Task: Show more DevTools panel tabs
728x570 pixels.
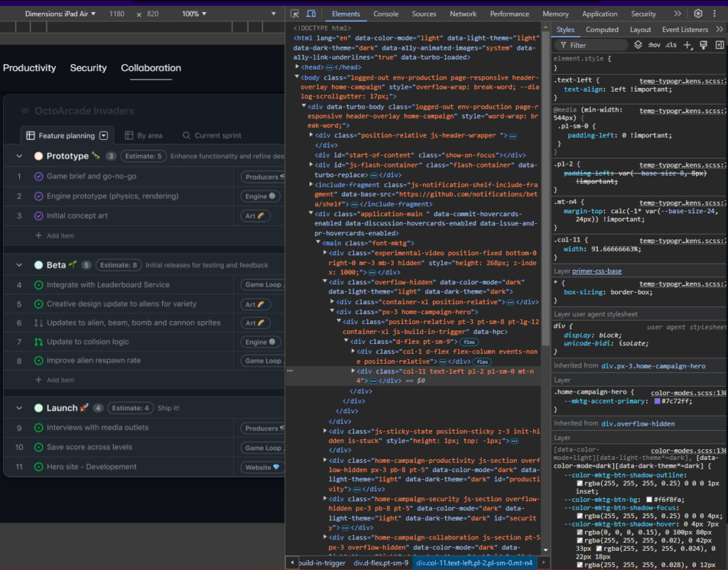Action: point(678,14)
